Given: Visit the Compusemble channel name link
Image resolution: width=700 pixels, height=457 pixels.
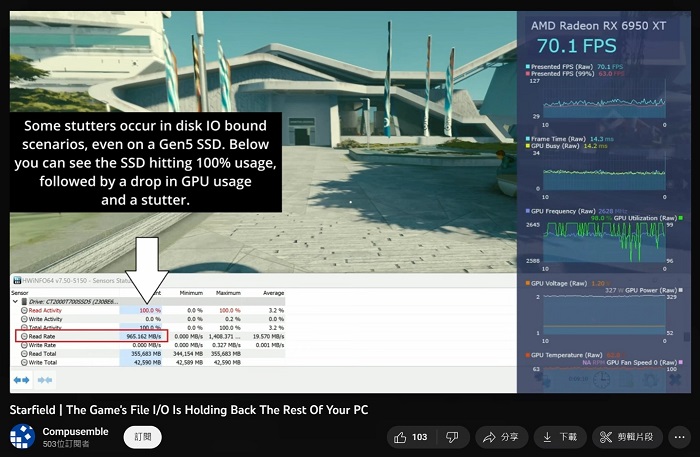Looking at the screenshot, I should 75,432.
